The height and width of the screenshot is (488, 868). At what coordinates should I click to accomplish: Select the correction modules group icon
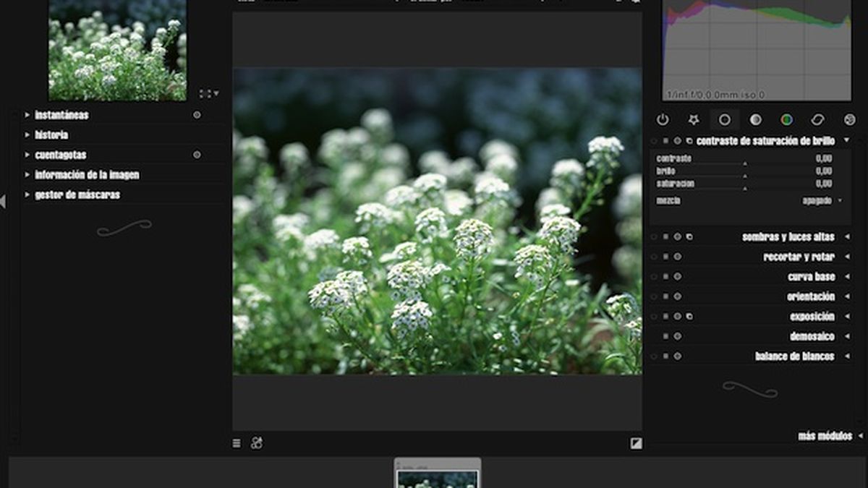[x=817, y=119]
